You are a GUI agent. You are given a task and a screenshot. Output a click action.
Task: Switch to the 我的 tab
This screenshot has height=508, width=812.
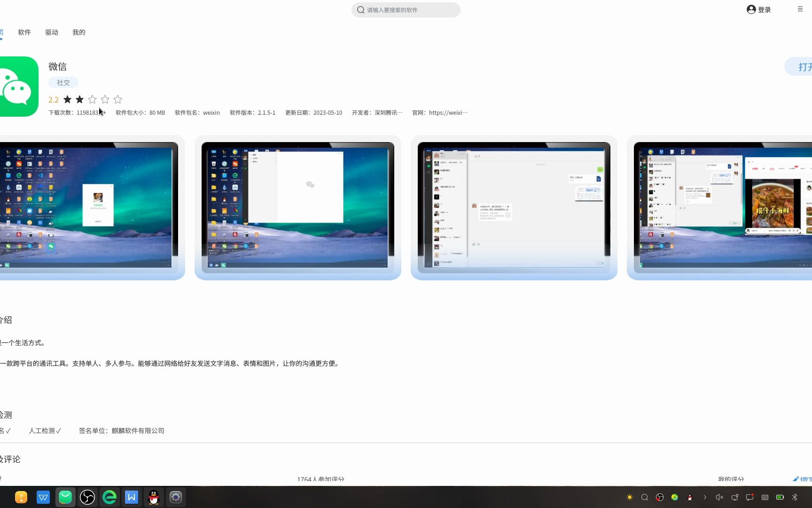pyautogui.click(x=79, y=32)
